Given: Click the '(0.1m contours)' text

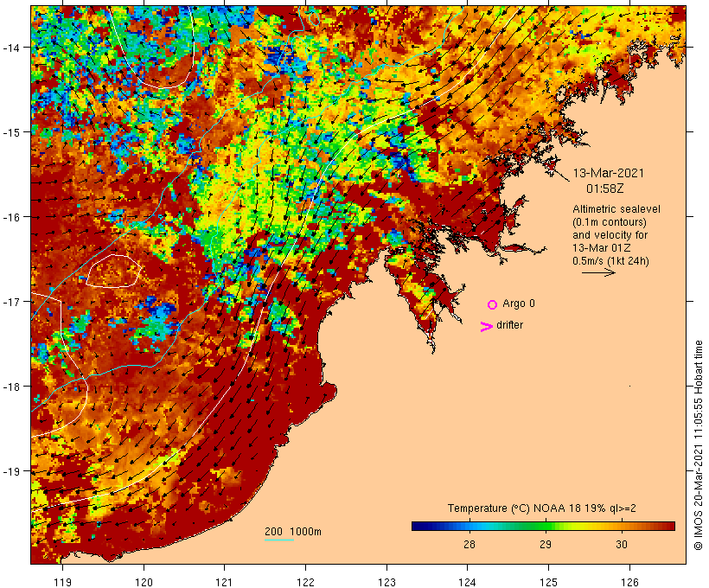Looking at the screenshot, I should pyautogui.click(x=610, y=222).
